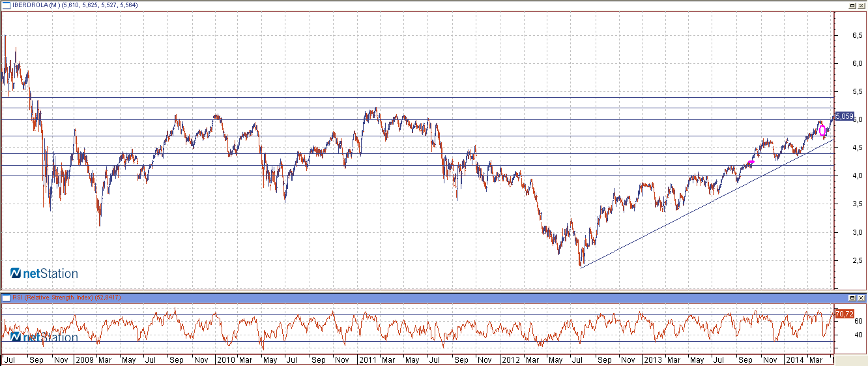Close the IBERDROLA chart pane
868x366 pixels.
click(861, 5)
